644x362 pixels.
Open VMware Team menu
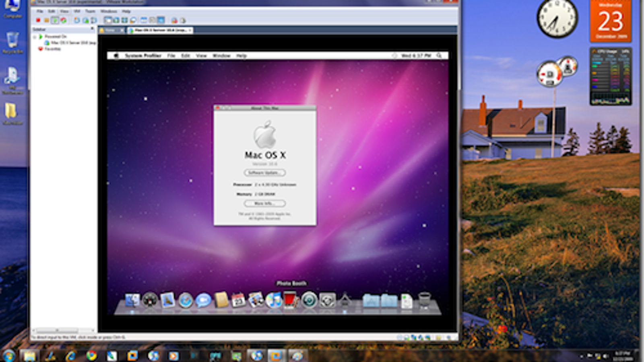pos(90,11)
